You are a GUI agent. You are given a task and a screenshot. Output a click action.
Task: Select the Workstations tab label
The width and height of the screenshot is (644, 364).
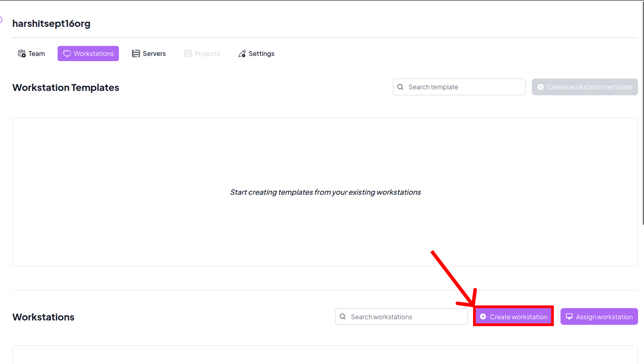pyautogui.click(x=94, y=54)
